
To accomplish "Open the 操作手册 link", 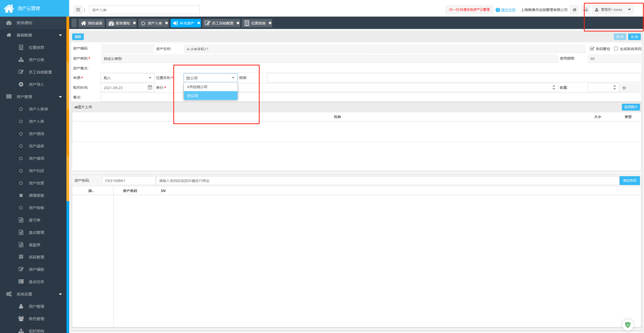I will tap(508, 10).
